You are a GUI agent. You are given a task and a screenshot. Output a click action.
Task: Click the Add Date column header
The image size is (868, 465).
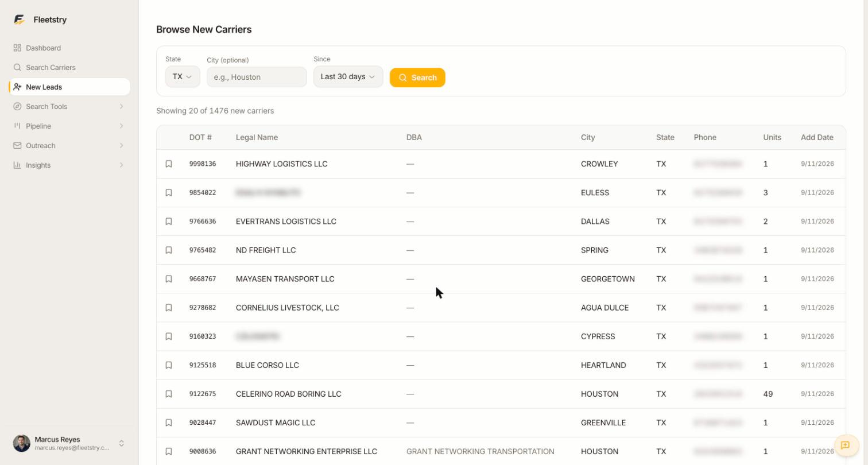click(x=817, y=138)
